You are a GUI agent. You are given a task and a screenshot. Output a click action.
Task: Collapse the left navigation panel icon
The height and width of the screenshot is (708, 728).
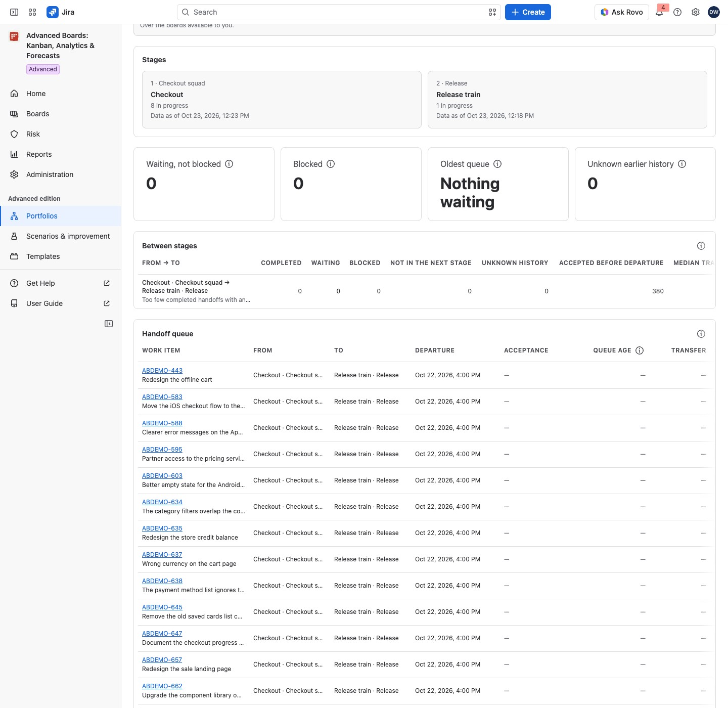[x=109, y=324]
